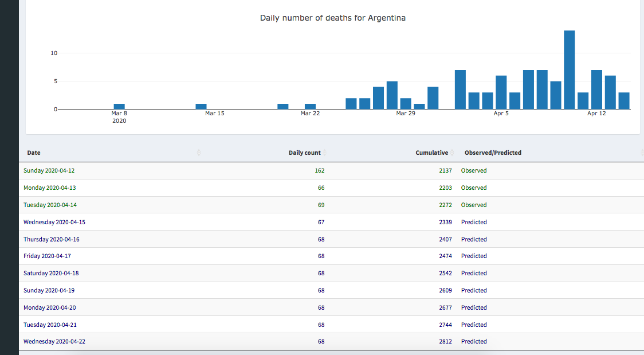Click daily count 162 in first row

[x=319, y=170]
